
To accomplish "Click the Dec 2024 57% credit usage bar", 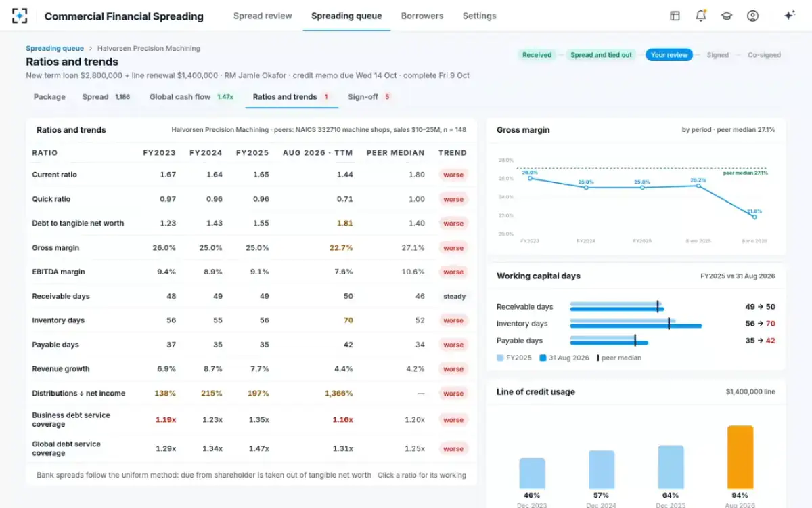I will click(602, 469).
